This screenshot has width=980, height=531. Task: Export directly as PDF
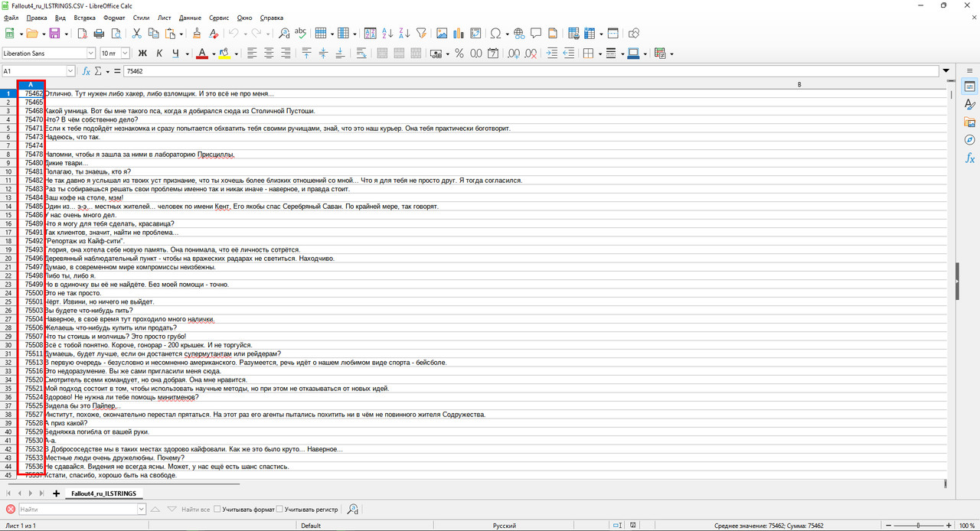(82, 34)
